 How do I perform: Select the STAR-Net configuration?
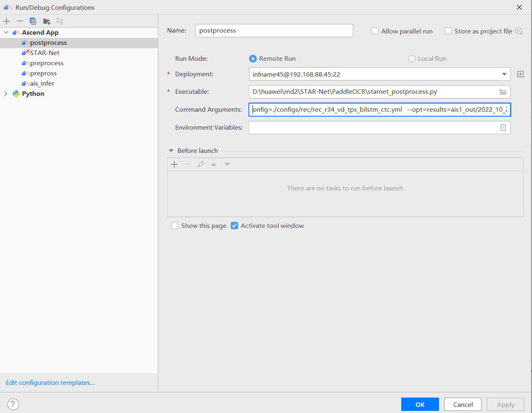coord(44,53)
